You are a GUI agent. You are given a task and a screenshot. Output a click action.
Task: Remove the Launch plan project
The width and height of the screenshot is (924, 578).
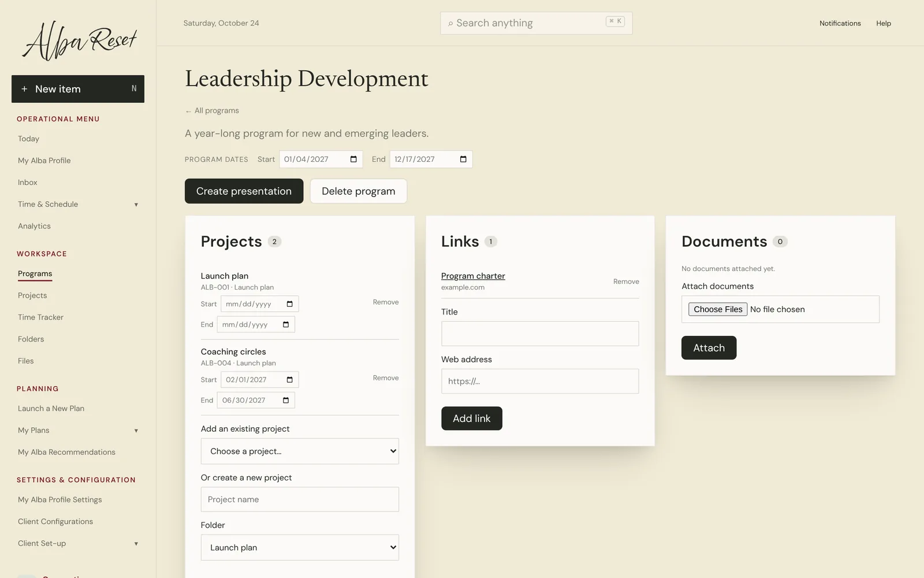(386, 302)
